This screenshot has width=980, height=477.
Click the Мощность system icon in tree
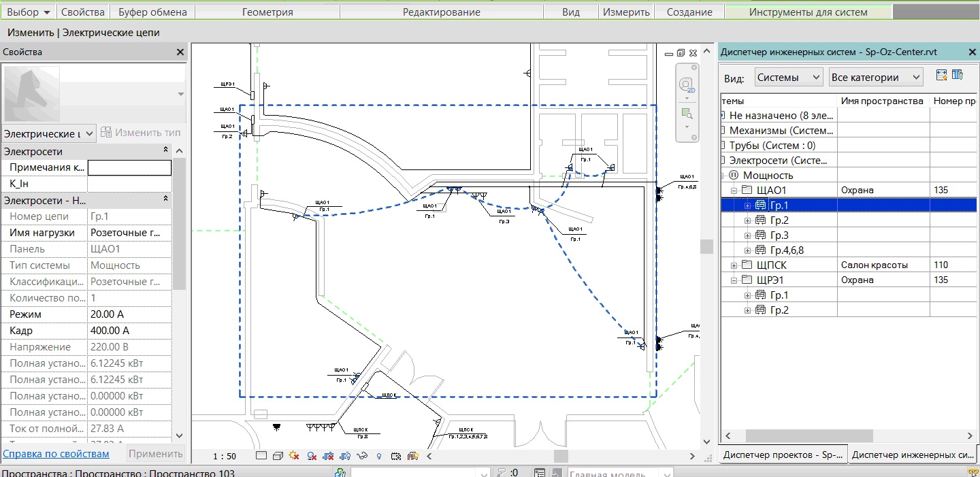coord(734,176)
